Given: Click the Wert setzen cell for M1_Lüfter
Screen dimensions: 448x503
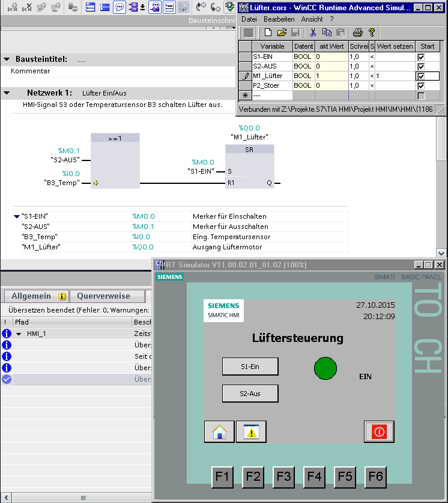Looking at the screenshot, I should (394, 76).
